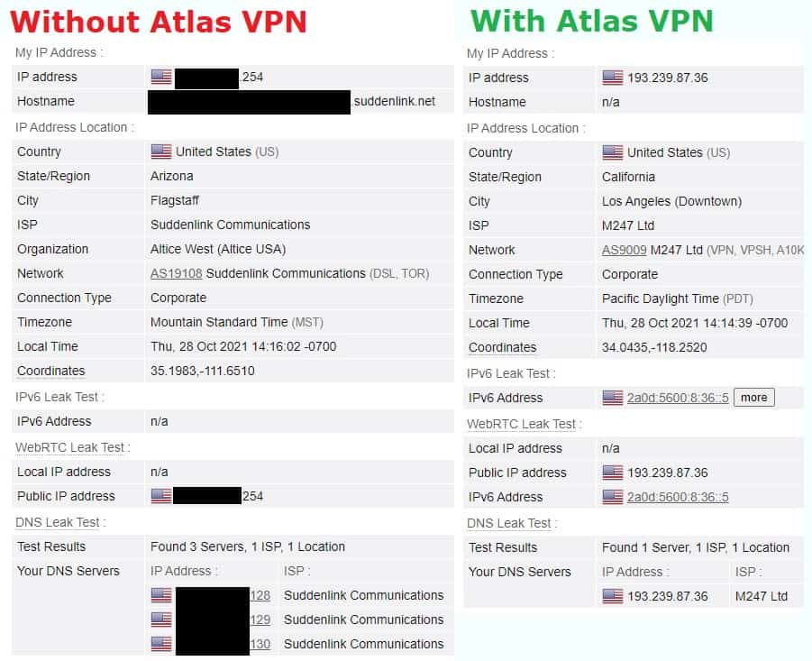The height and width of the screenshot is (661, 812).
Task: Click flag icon beside DNS entry ending 128
Action: (161, 595)
